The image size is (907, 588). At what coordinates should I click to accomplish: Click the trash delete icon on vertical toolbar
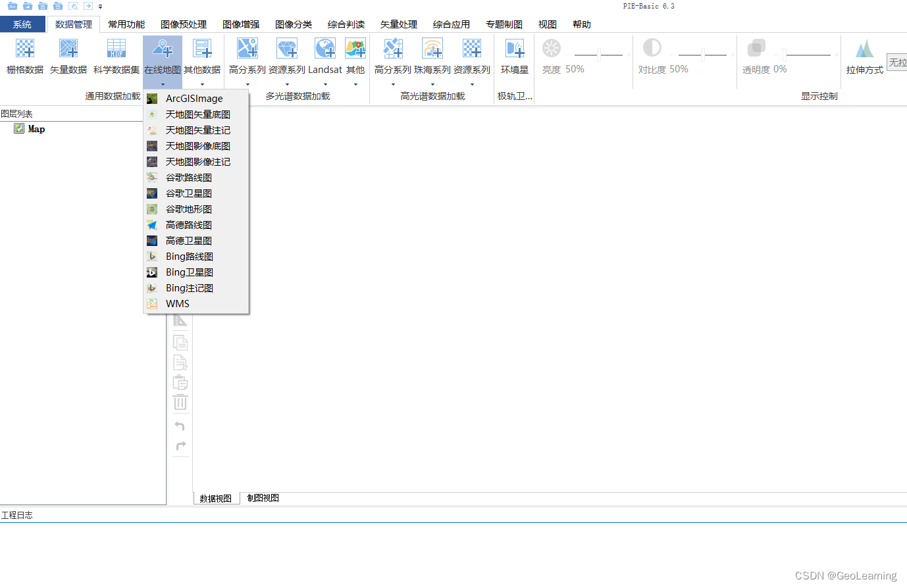180,403
